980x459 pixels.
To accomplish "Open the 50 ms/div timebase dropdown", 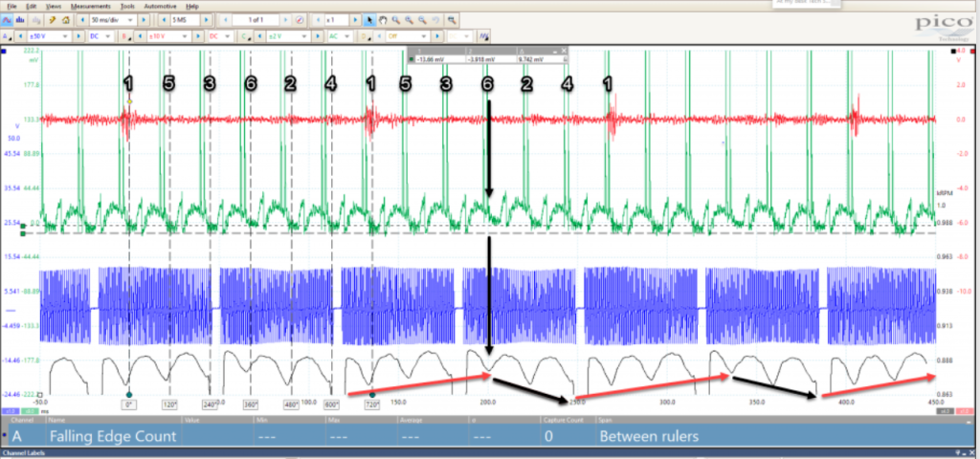I will pos(130,20).
